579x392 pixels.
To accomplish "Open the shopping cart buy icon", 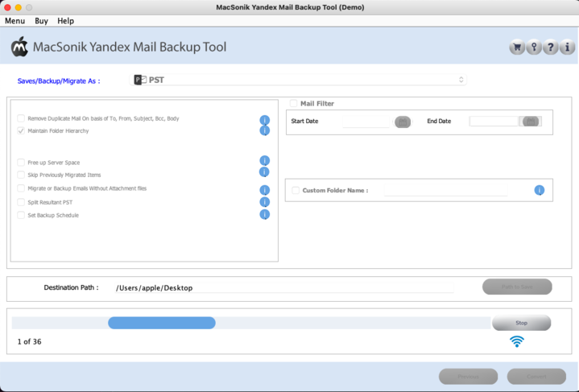I will coord(517,47).
